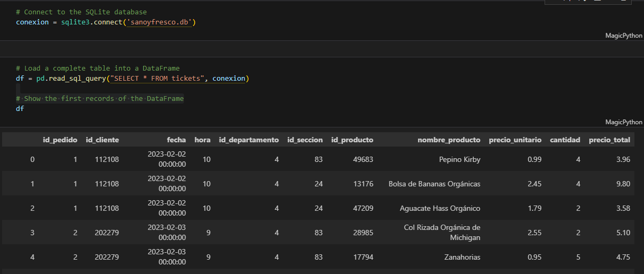Click precio_total value 9.80
This screenshot has height=274, width=644.
point(623,184)
